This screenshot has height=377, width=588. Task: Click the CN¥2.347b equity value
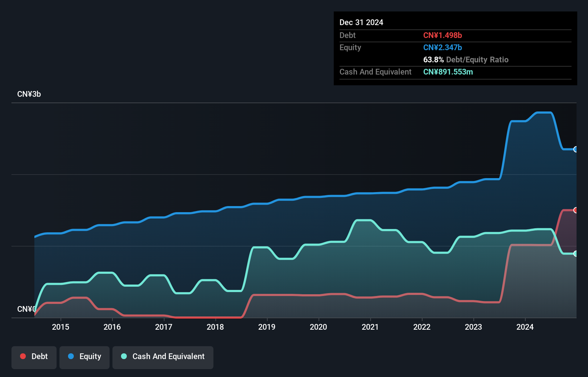[443, 48]
